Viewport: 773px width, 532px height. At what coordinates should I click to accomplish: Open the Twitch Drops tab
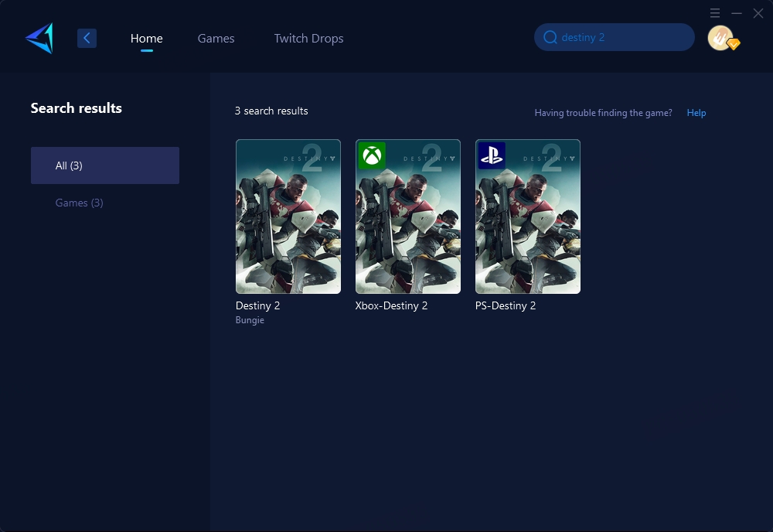pos(308,39)
